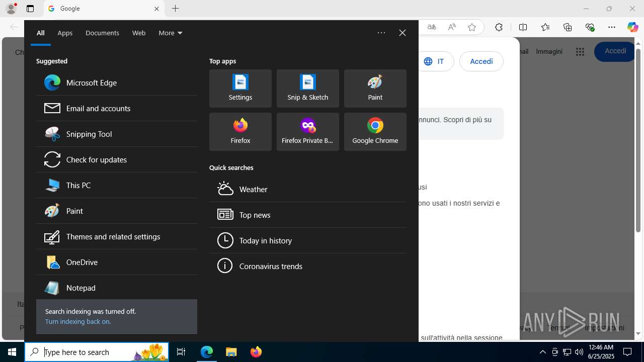Switch to the All search tab

(x=41, y=33)
